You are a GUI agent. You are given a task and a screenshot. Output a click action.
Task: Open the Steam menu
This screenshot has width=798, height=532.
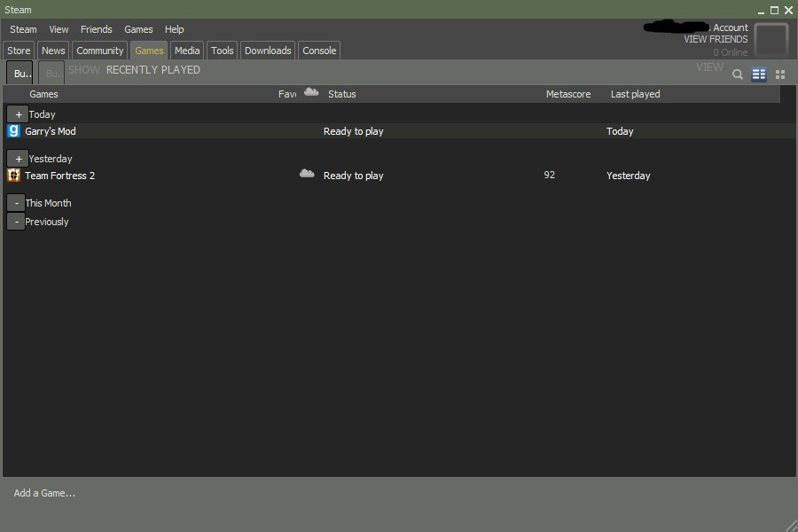pos(23,29)
